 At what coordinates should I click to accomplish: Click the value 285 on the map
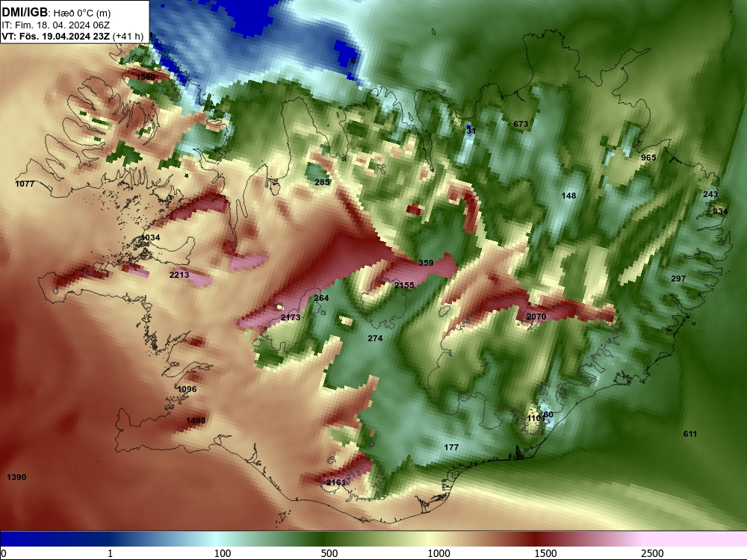(x=322, y=182)
